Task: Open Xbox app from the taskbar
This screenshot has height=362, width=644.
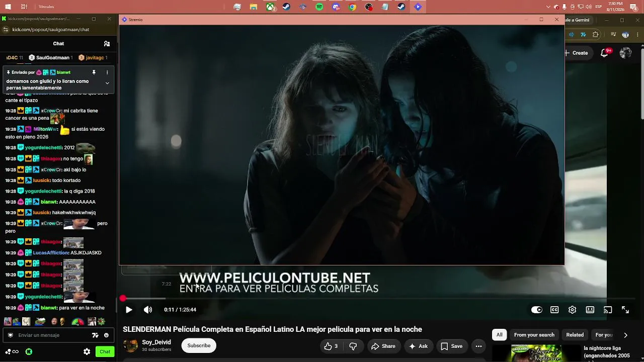Action: pos(270,7)
